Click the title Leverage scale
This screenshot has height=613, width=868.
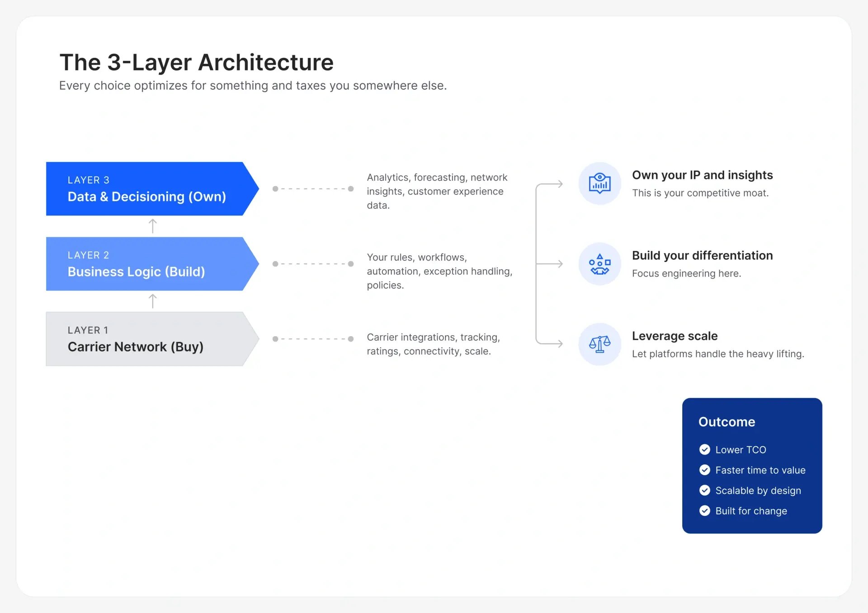(675, 336)
